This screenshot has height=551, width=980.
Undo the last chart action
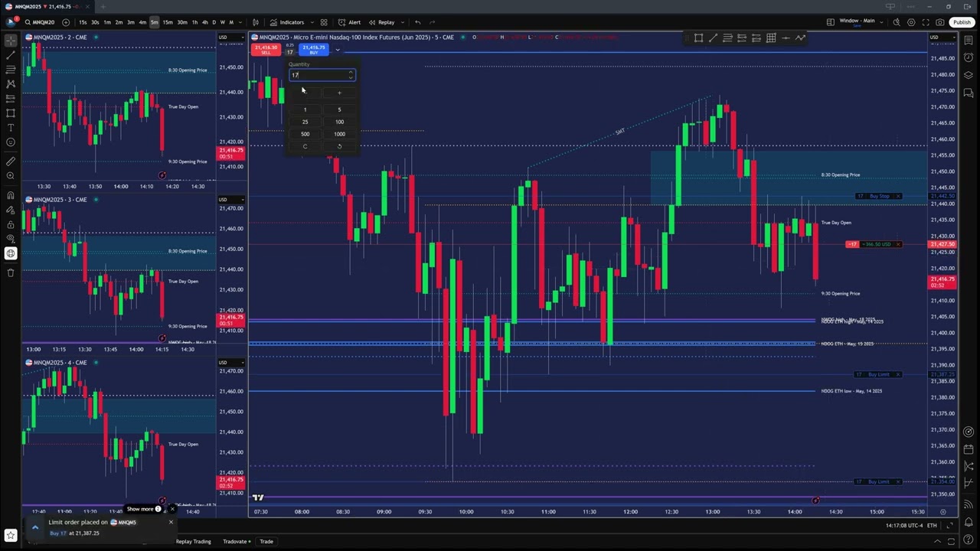click(417, 22)
